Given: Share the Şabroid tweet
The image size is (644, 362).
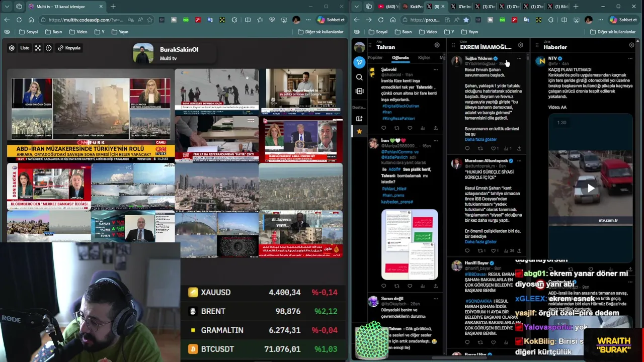Looking at the screenshot, I should pos(435,128).
